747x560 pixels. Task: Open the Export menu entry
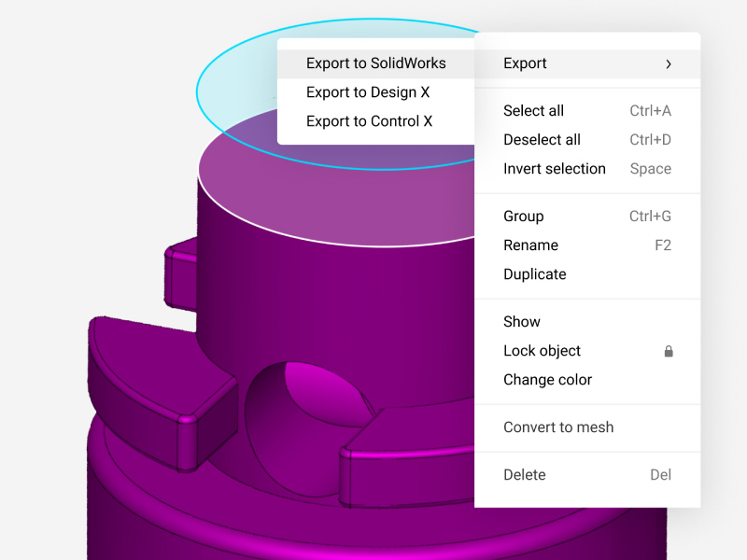point(525,63)
